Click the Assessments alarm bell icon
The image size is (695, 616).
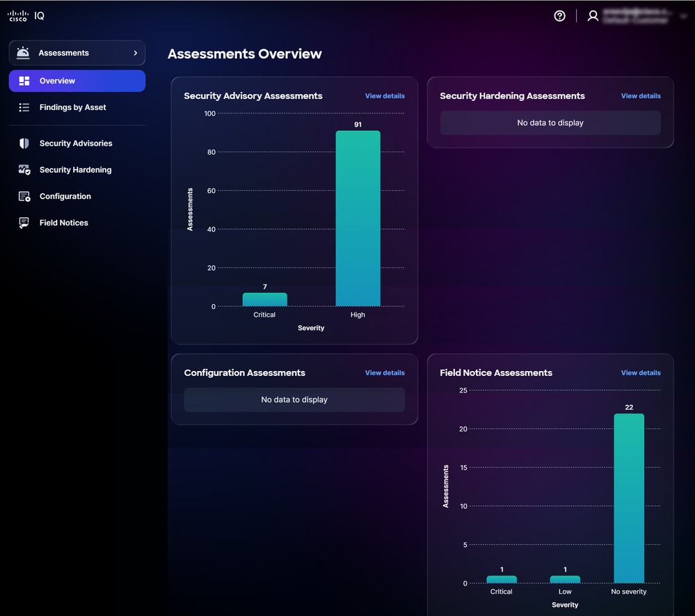point(23,53)
